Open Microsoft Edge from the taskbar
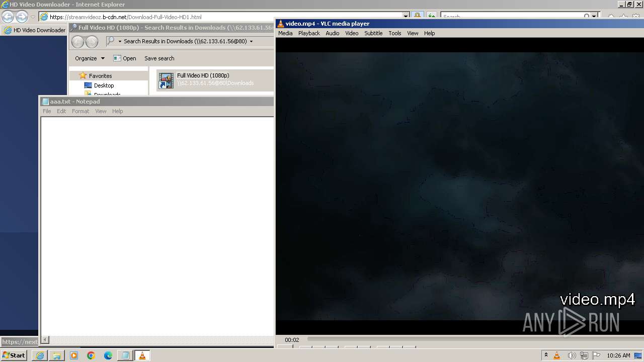 tap(108, 355)
